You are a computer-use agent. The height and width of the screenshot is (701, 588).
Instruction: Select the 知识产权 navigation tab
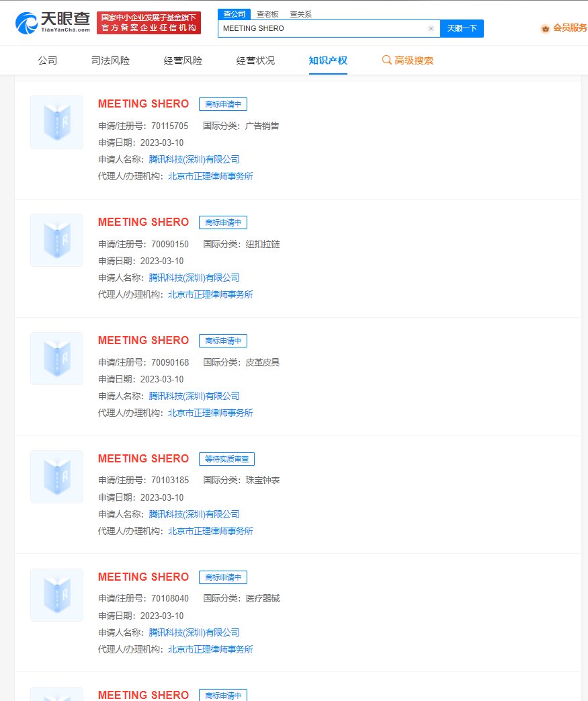pos(328,60)
